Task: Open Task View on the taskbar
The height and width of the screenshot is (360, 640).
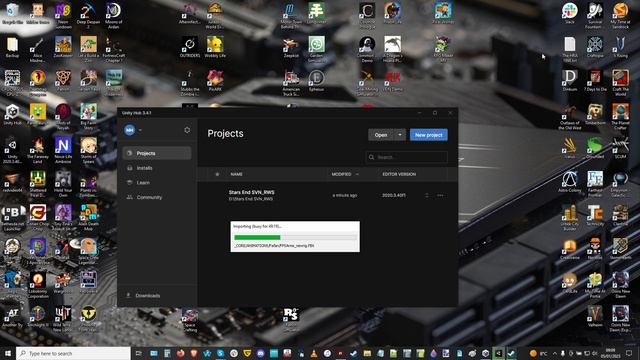Action: tap(138, 353)
